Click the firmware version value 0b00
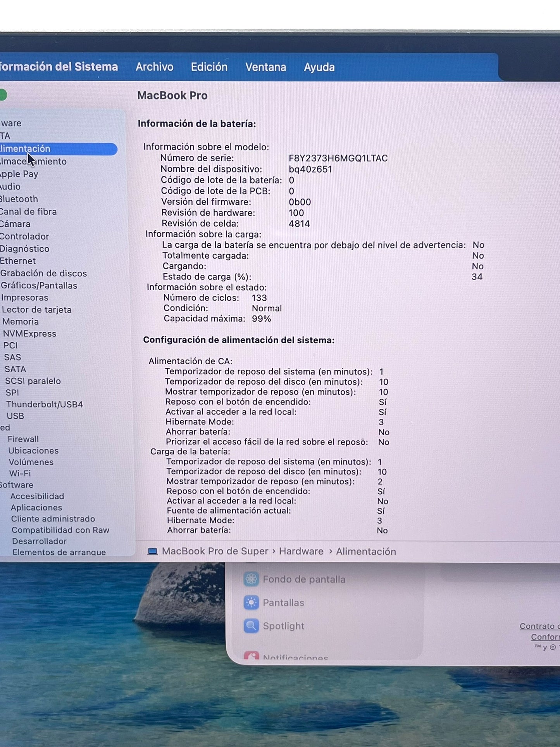Image resolution: width=560 pixels, height=747 pixels. pos(300,202)
